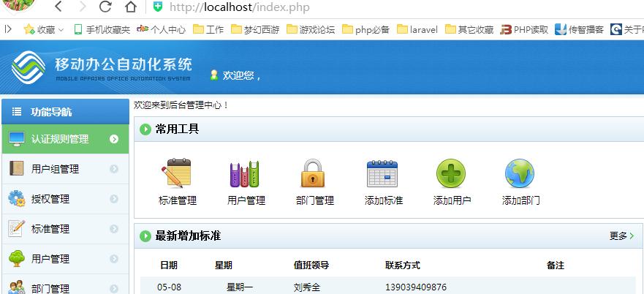Click the 用户管理 books icon
The height and width of the screenshot is (294, 644).
[x=245, y=174]
